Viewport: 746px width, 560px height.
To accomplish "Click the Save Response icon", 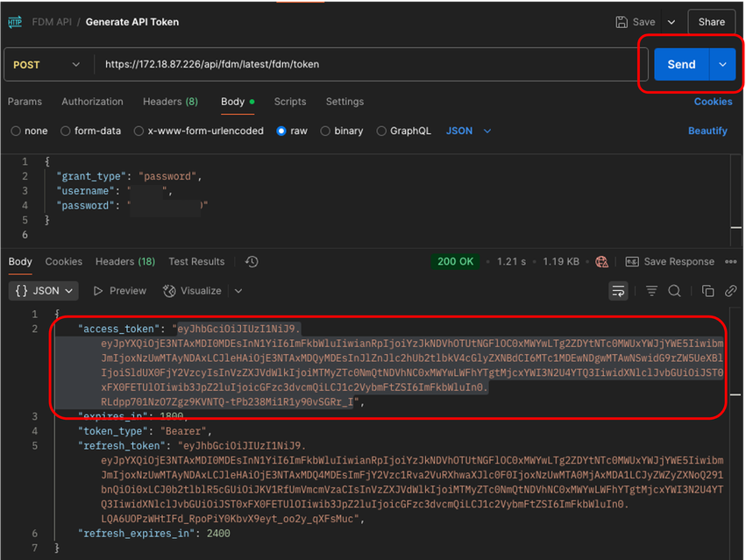I will tap(632, 262).
